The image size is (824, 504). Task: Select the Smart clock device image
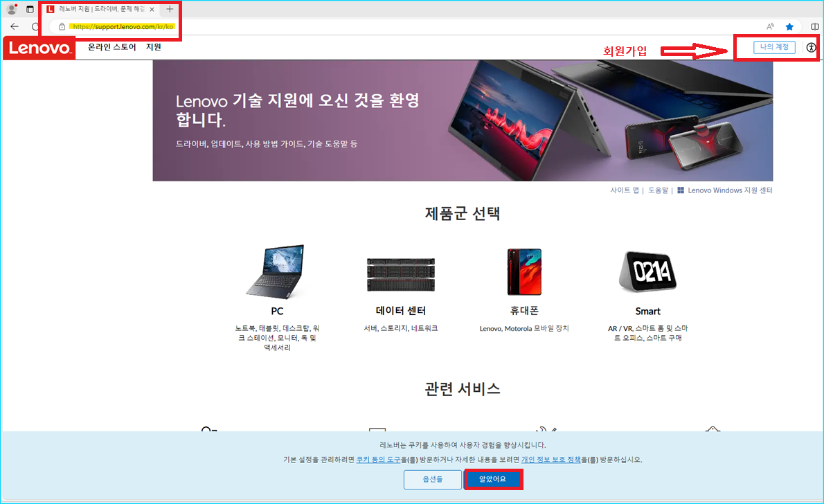click(648, 271)
